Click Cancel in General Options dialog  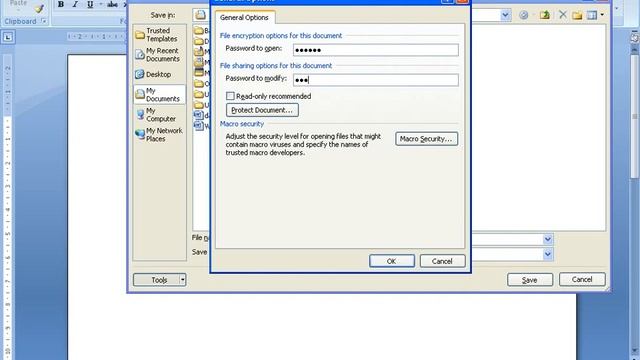[442, 261]
